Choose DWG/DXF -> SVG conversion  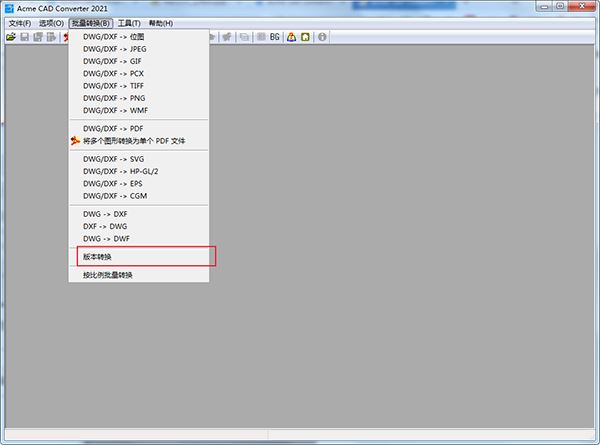(x=139, y=159)
